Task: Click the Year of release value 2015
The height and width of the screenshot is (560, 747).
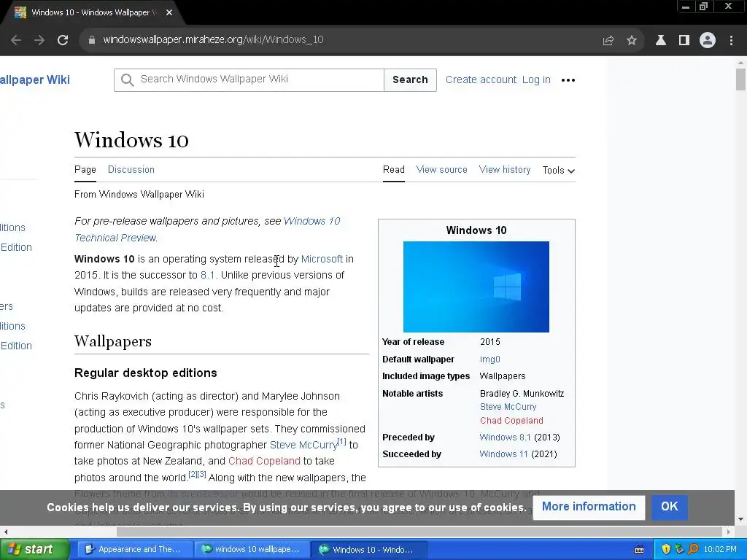Action: (x=489, y=342)
